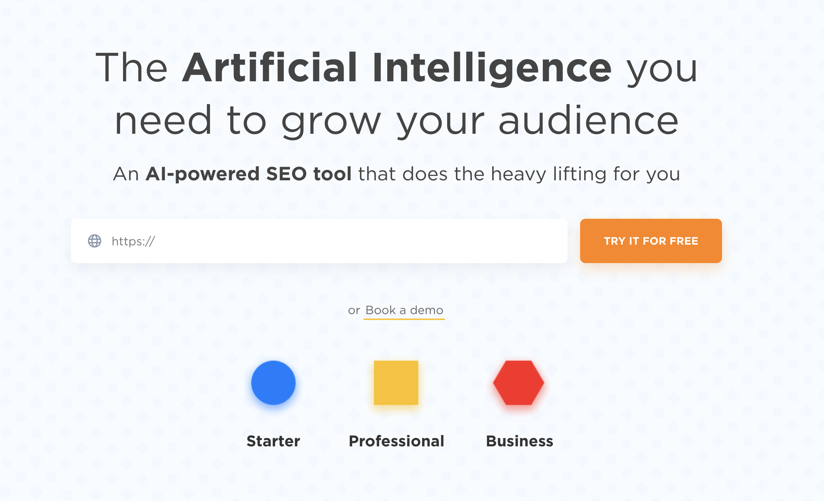Click 'you' ending the first headline line
The image size is (824, 504).
point(662,68)
